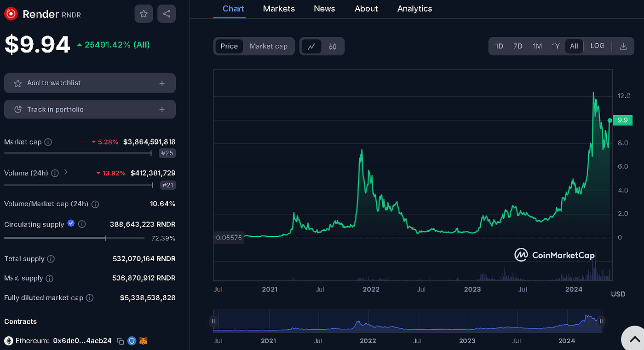Click the 10.64% volume/market cap value
The width and height of the screenshot is (644, 350).
tap(162, 204)
